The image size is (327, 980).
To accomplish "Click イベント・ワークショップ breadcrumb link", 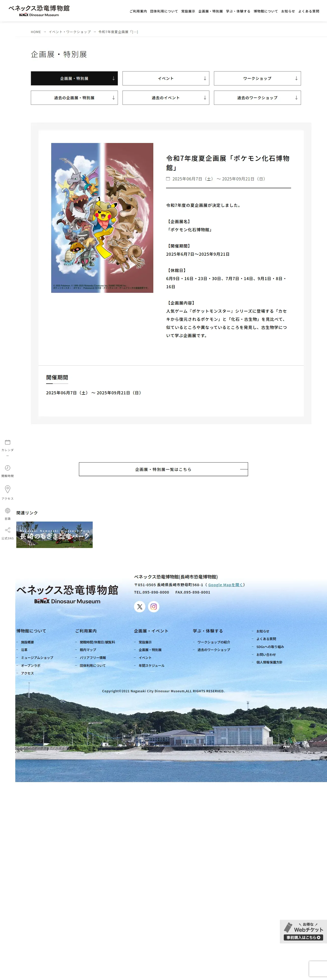I will tap(70, 32).
